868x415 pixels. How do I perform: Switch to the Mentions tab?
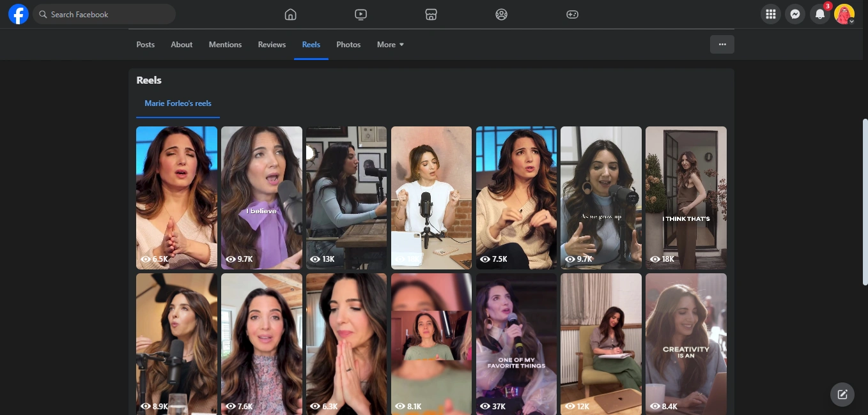click(x=225, y=45)
